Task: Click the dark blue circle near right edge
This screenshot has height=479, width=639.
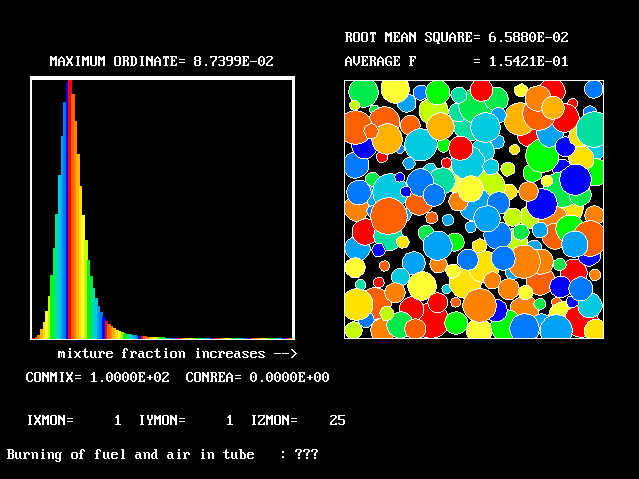Action: point(575,179)
